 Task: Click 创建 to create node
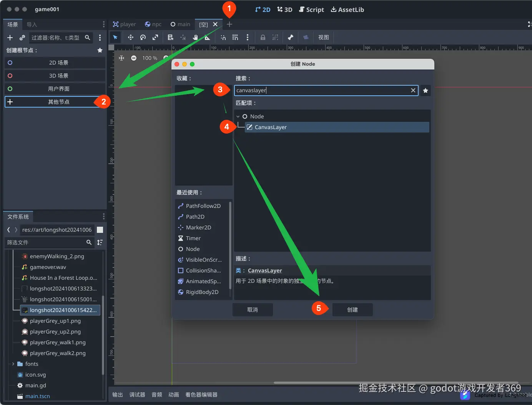pyautogui.click(x=352, y=310)
